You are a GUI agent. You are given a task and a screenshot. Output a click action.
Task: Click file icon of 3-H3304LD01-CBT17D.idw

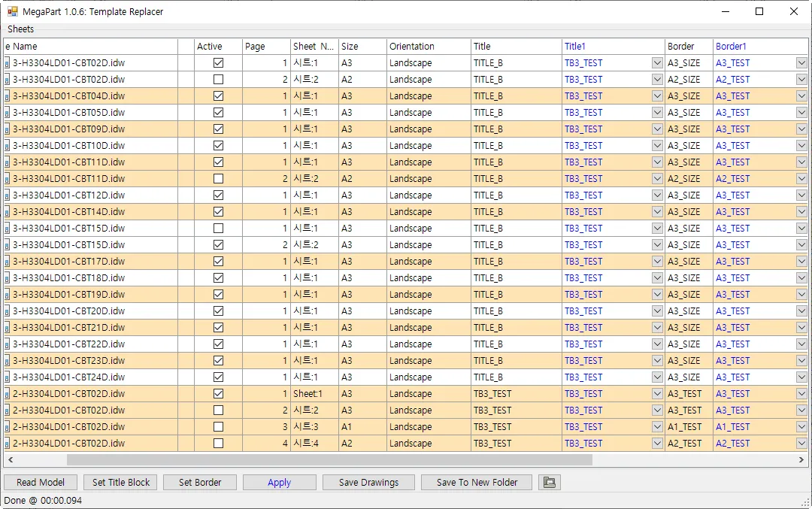(8, 262)
